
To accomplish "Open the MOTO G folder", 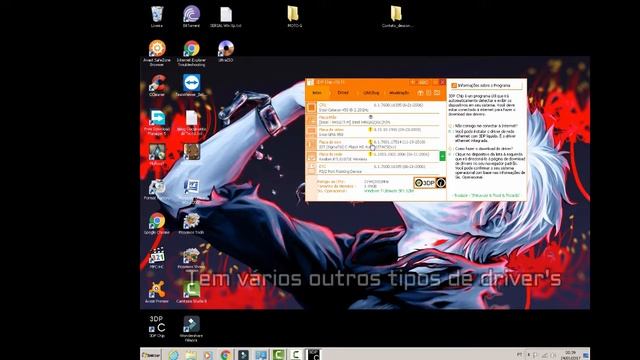I will tap(294, 17).
